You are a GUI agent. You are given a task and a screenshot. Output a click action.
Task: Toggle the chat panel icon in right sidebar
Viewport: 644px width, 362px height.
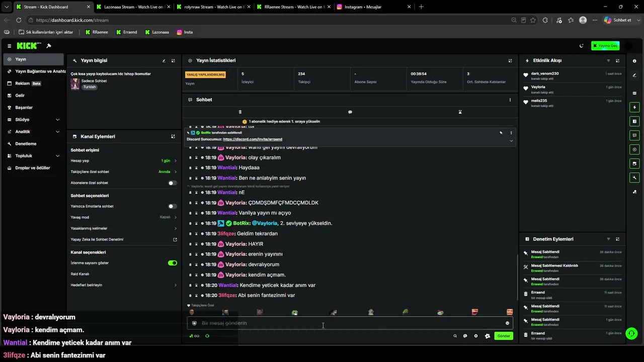tap(634, 135)
